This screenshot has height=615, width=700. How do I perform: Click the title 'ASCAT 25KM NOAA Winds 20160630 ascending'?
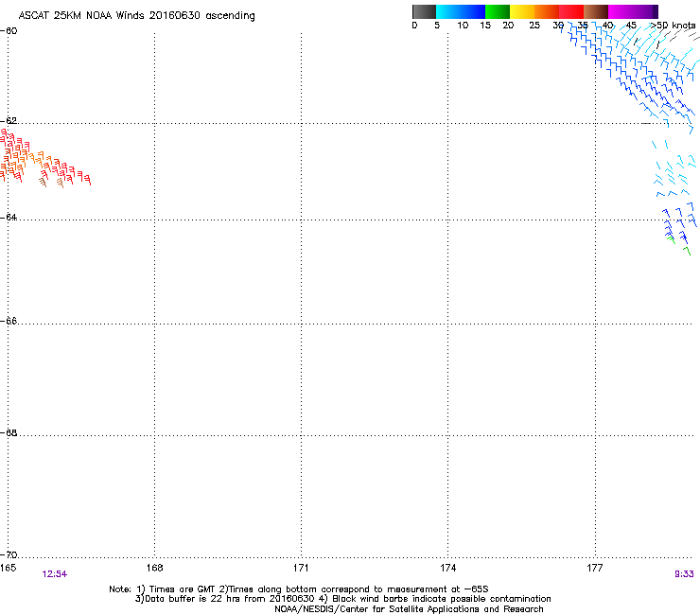[x=136, y=16]
